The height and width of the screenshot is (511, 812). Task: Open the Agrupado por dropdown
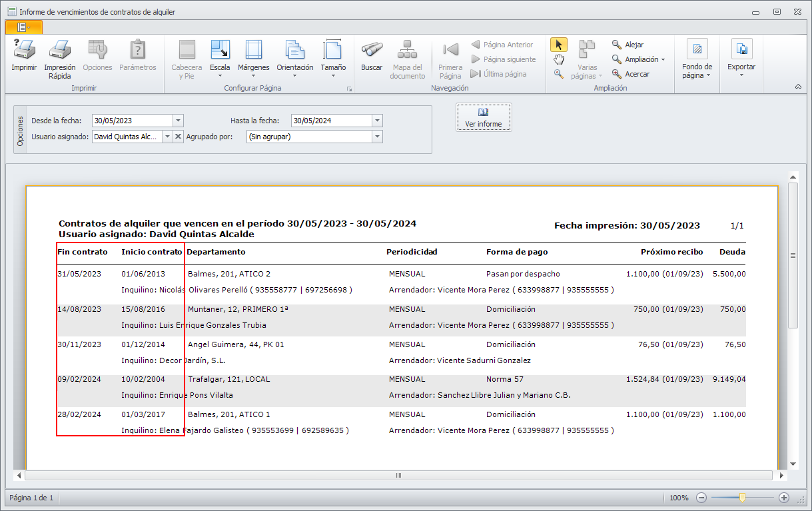point(378,137)
